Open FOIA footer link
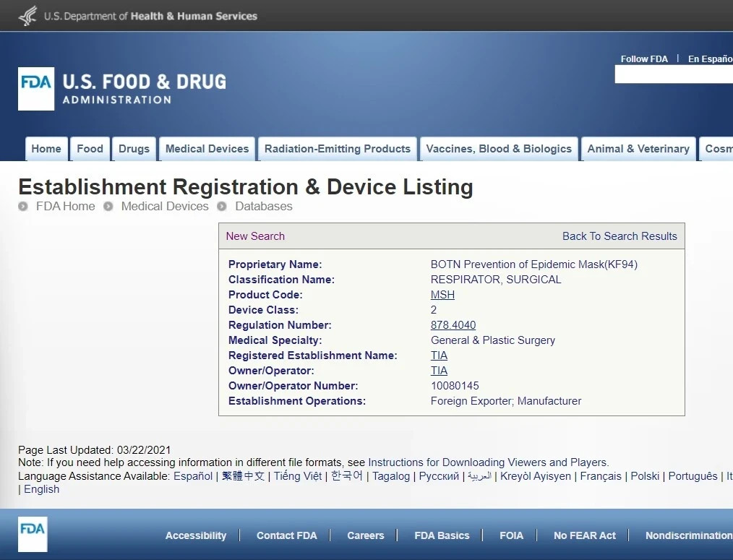733x560 pixels. [x=511, y=535]
